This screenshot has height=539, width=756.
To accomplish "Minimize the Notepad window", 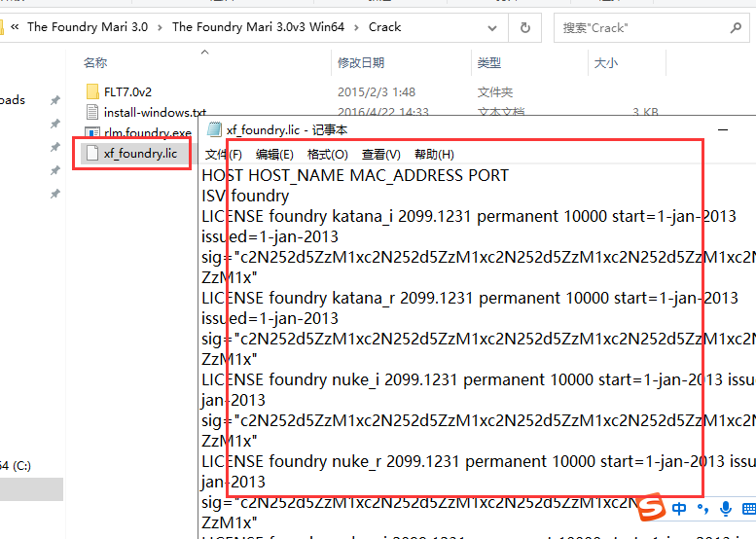I will click(723, 129).
